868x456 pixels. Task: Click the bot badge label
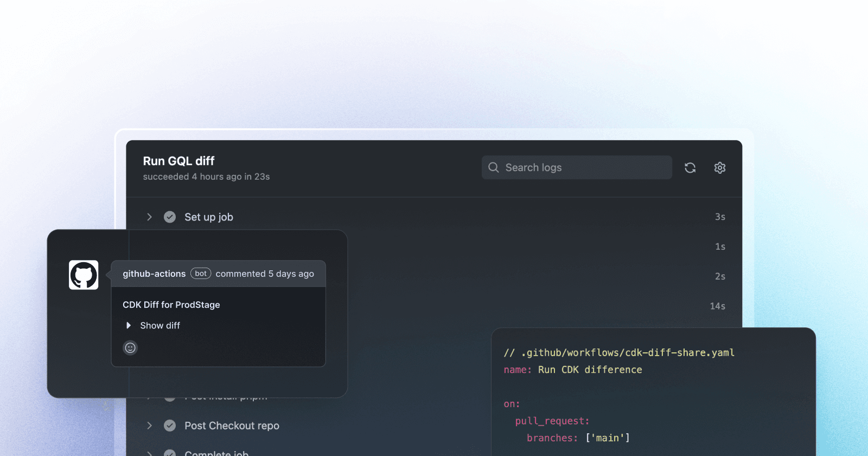(201, 274)
